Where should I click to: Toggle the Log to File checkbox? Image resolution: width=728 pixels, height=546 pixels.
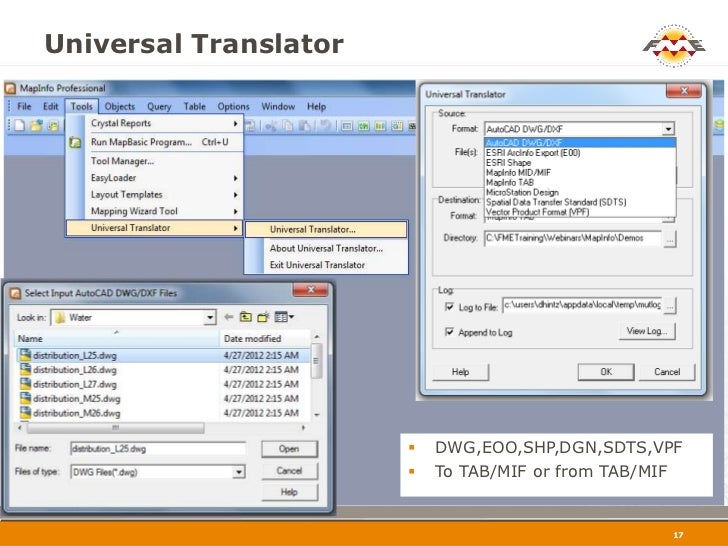click(x=449, y=307)
